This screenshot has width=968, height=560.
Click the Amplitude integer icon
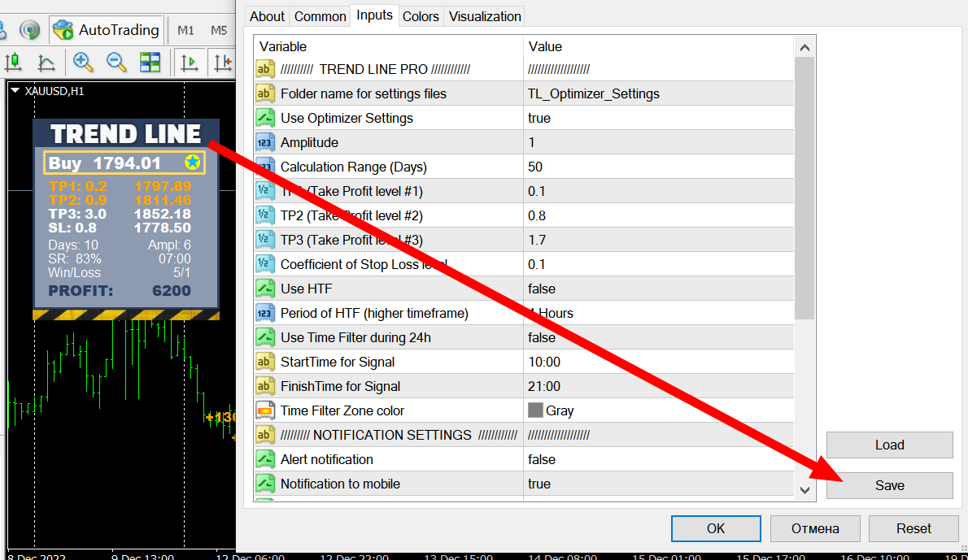(x=265, y=142)
